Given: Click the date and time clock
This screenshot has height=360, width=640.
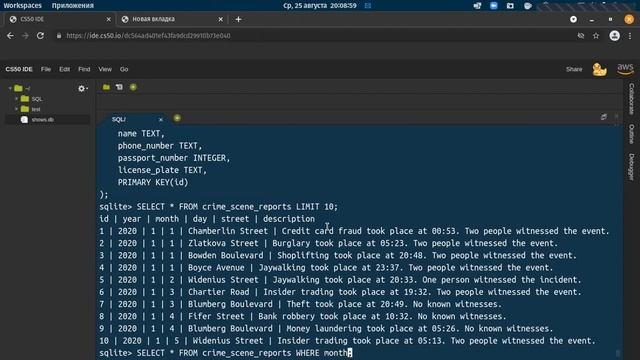Looking at the screenshot, I should click(320, 6).
